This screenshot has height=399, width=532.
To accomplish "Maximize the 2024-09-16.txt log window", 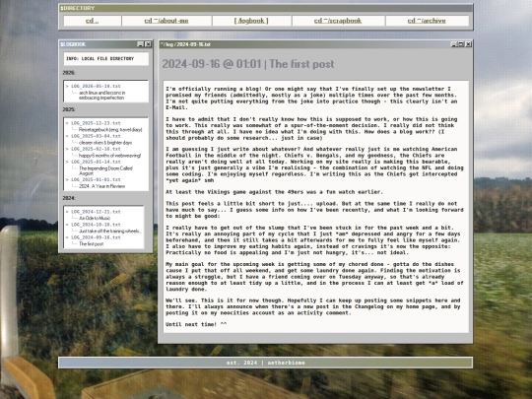I will pos(461,44).
